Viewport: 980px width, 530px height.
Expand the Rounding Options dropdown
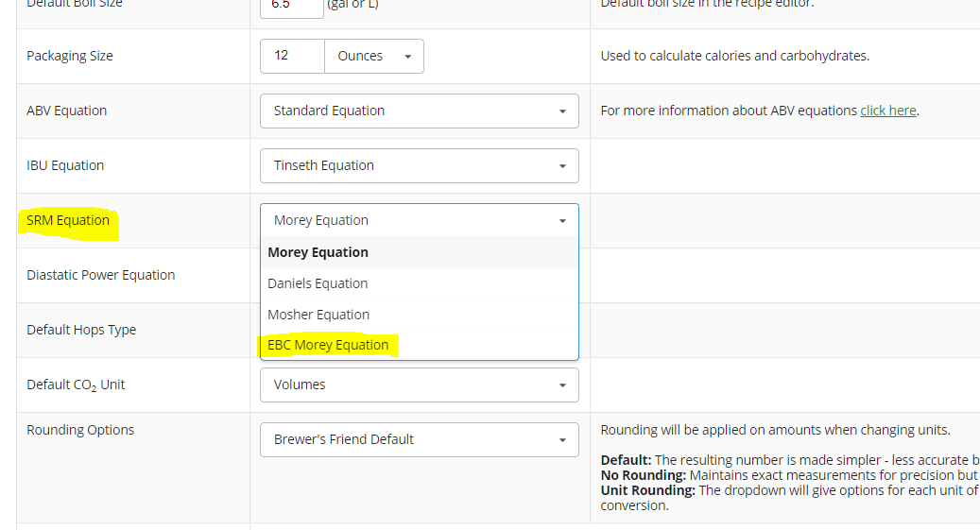419,439
